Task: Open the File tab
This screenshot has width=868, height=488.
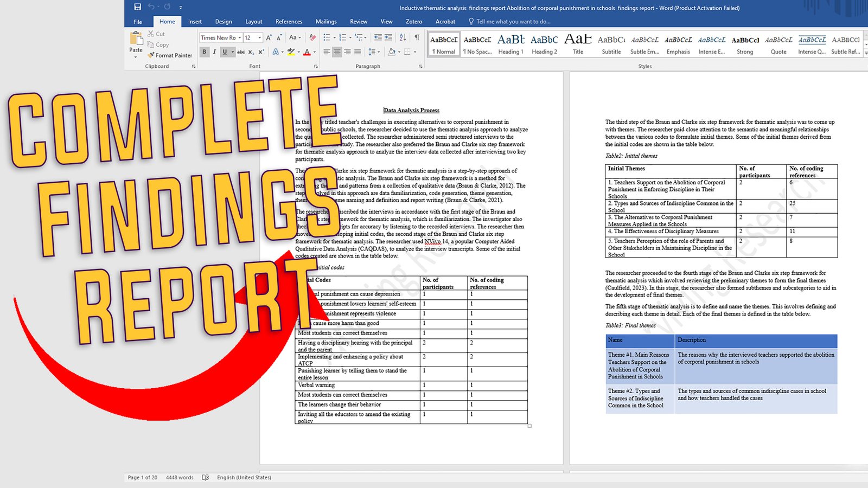Action: 138,22
